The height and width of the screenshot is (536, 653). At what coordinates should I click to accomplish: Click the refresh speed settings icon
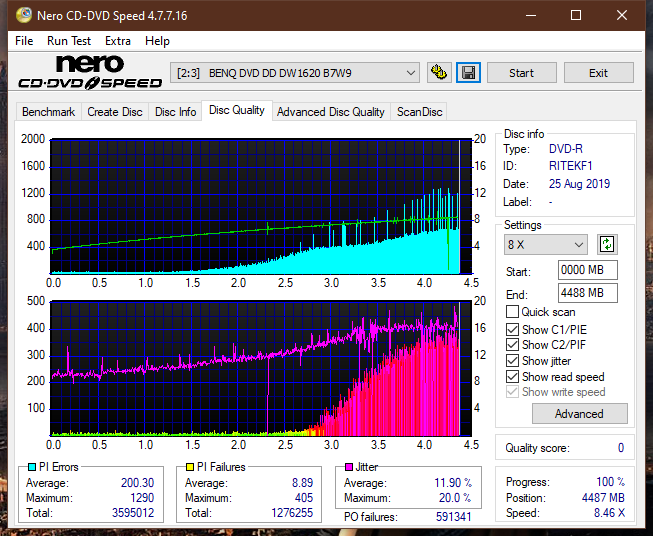pyautogui.click(x=607, y=244)
